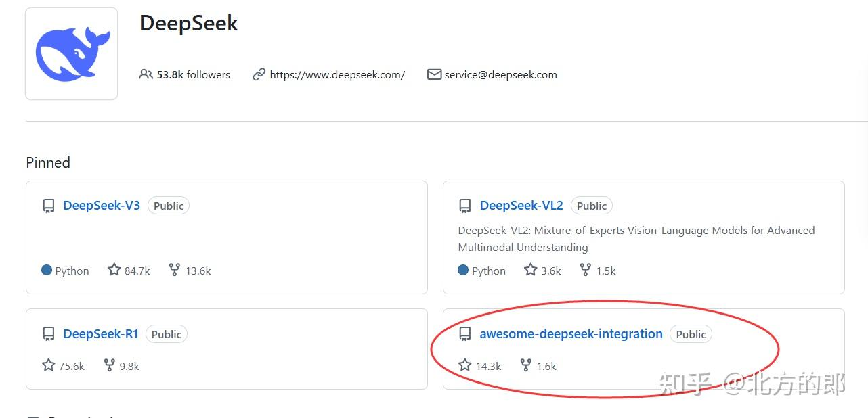
Task: Open the awesome-deepseek-integration repository link
Action: (571, 333)
